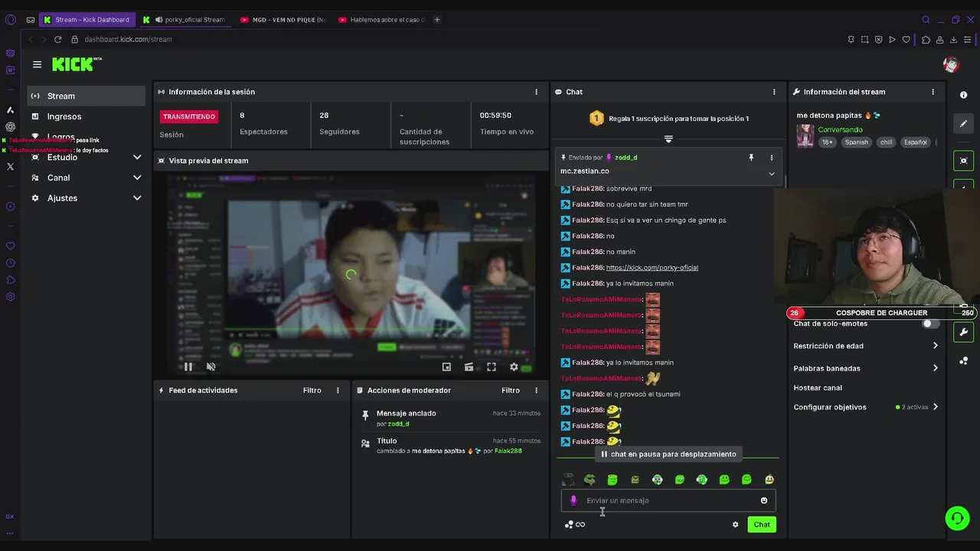Click the chill stream tag

[886, 142]
